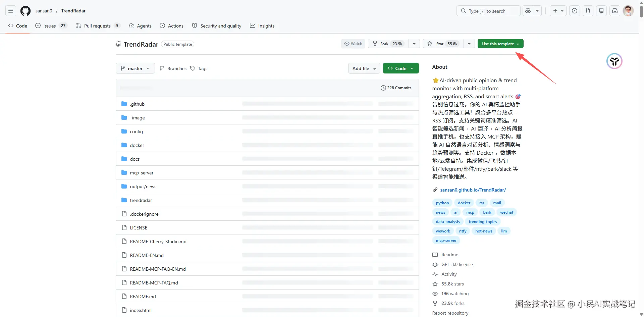Toggle Watch on this repository
The height and width of the screenshot is (317, 644).
[x=353, y=44]
